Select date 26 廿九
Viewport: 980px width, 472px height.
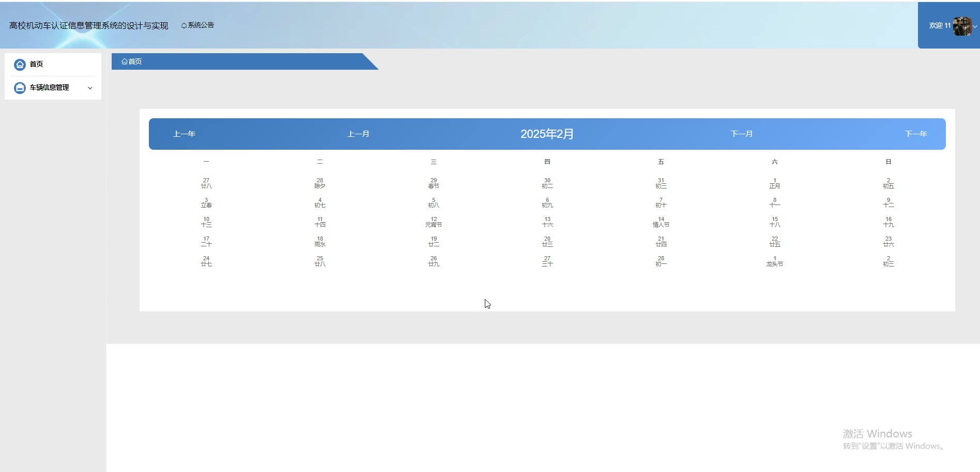[434, 261]
